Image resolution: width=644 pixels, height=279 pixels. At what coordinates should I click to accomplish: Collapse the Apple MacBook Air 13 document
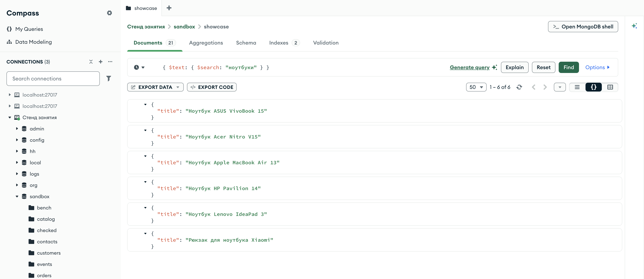point(145,156)
